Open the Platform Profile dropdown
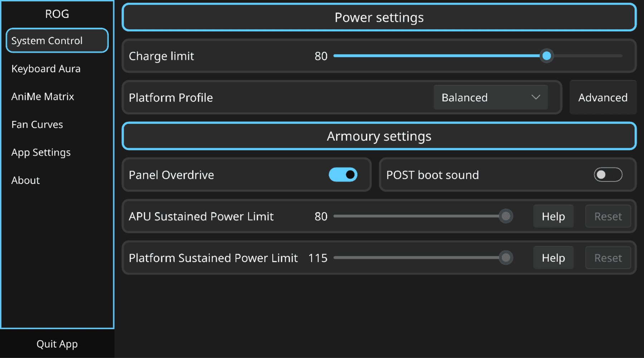Screen dimensions: 644x358 tap(491, 97)
